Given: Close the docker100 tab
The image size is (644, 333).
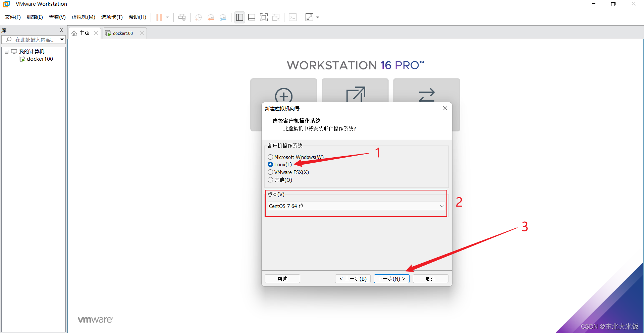Looking at the screenshot, I should pyautogui.click(x=142, y=33).
